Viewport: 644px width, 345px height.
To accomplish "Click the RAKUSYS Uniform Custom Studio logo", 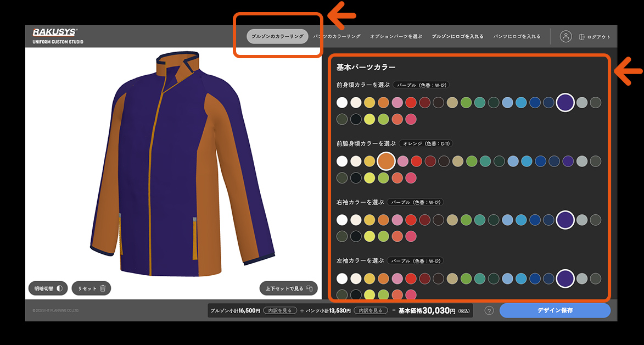I will (58, 36).
